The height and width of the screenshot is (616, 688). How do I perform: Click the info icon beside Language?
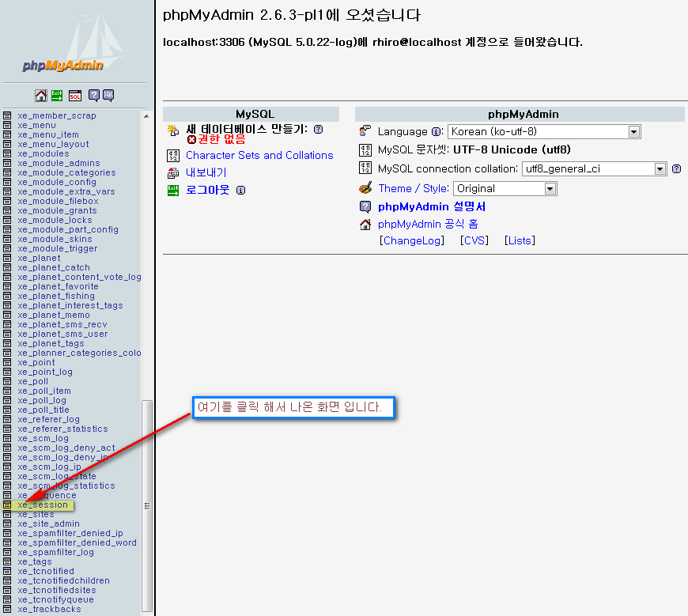[437, 131]
